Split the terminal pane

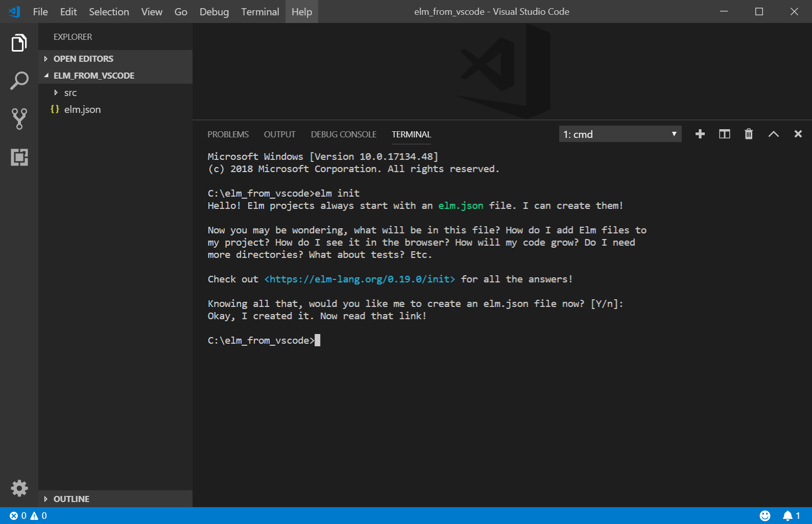[724, 134]
